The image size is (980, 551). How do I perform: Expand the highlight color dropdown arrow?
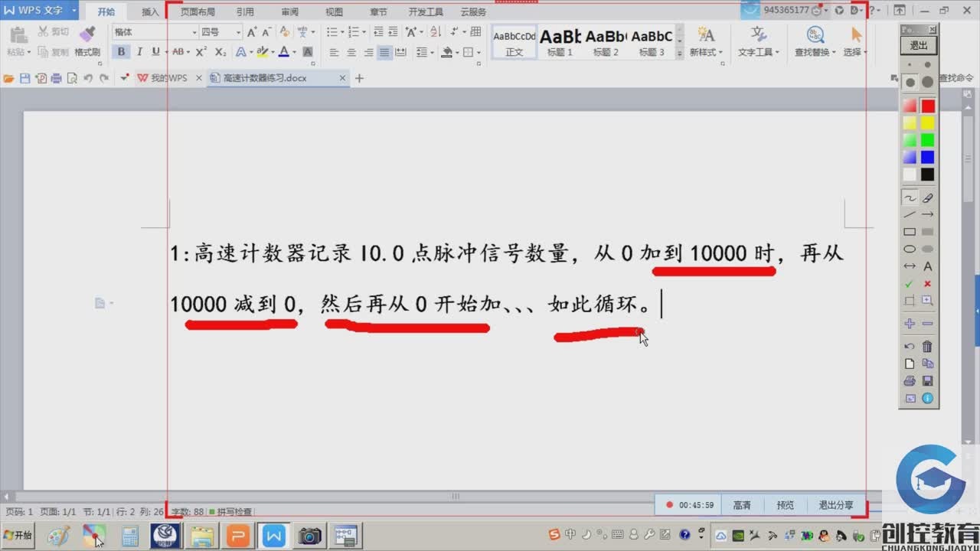(x=272, y=52)
